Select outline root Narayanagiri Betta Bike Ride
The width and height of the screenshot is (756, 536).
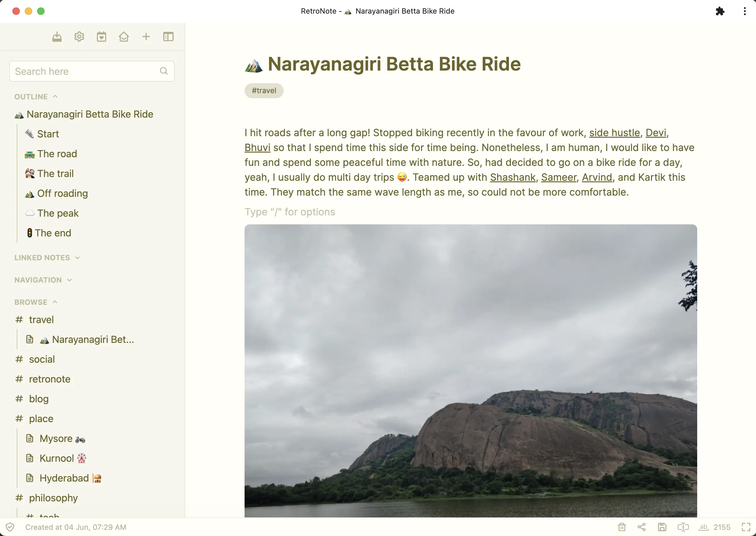pyautogui.click(x=84, y=114)
